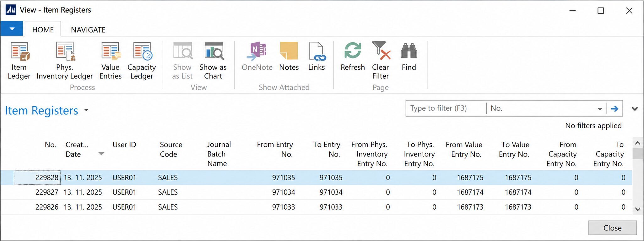
Task: Click the scroll down arrow of the list
Action: pos(637,209)
